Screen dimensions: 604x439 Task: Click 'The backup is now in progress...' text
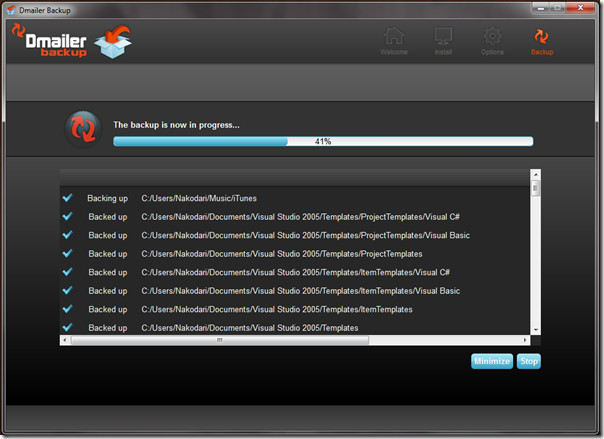176,125
